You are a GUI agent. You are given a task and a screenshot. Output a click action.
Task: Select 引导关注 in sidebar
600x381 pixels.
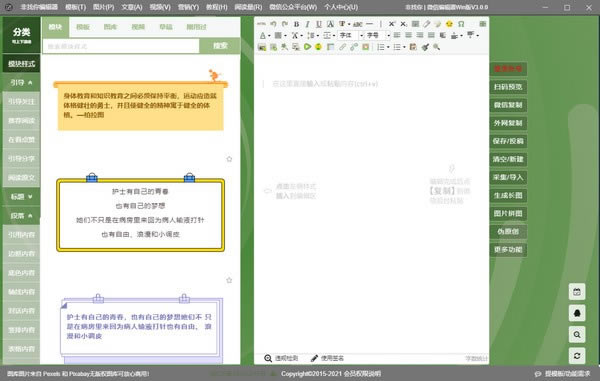[21, 102]
